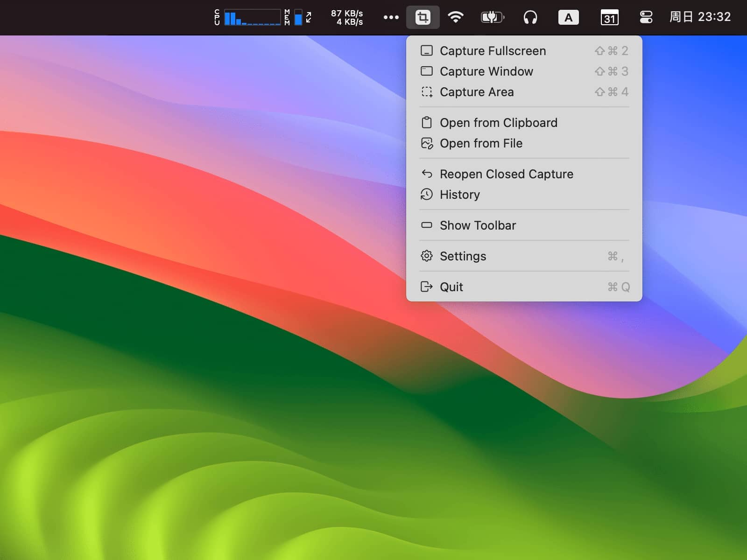Choose Capture Window from menu
This screenshot has height=560, width=747.
click(x=486, y=71)
